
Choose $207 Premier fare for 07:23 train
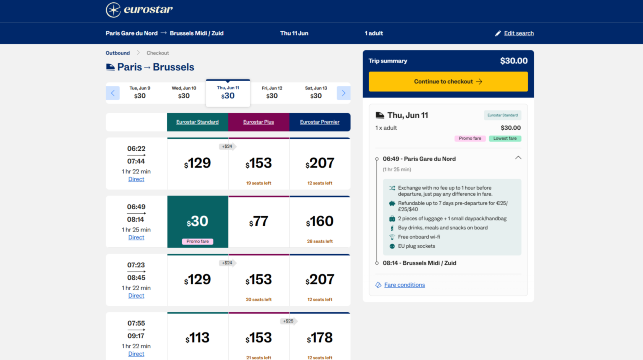(320, 280)
